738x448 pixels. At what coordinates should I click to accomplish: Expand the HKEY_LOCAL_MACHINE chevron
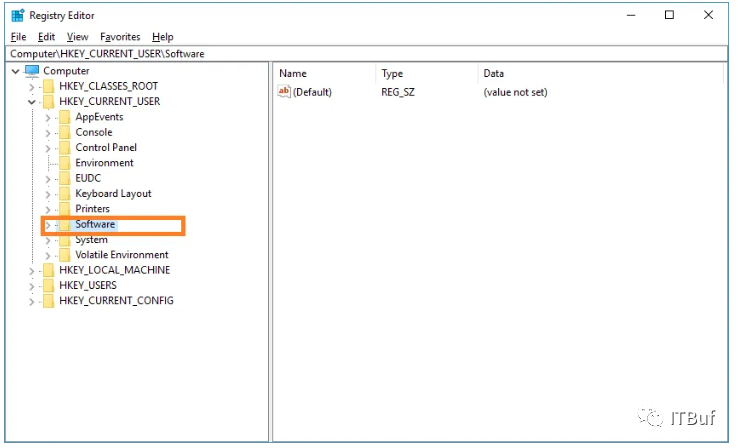tap(32, 271)
